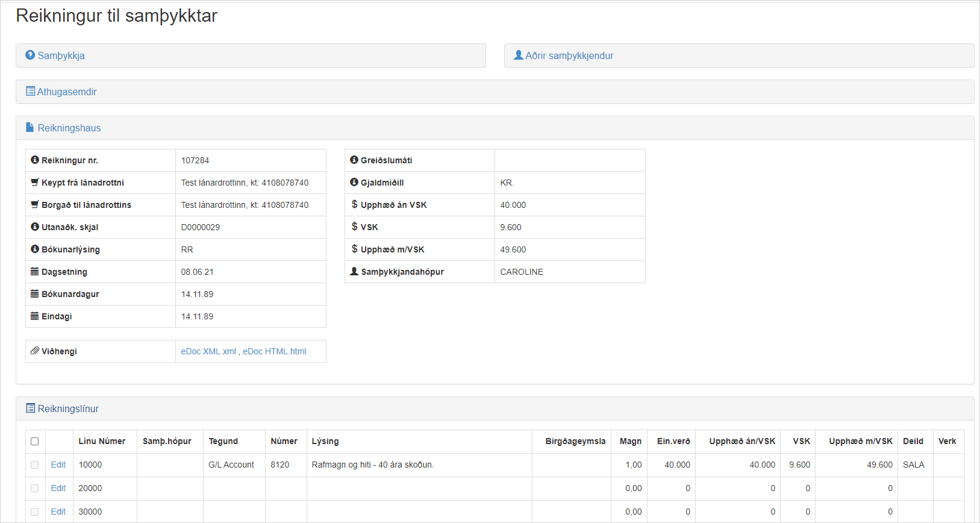This screenshot has width=980, height=523.
Task: Click the user icon beside Aðrir samþykkjendur
Action: (x=518, y=55)
